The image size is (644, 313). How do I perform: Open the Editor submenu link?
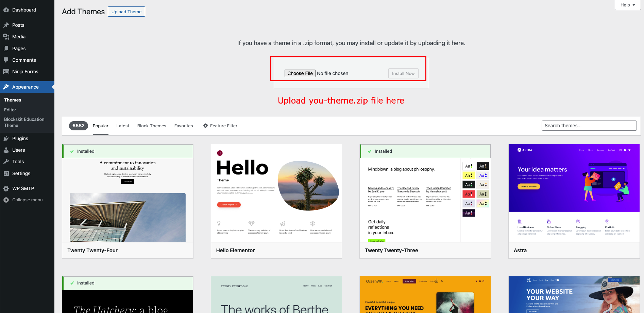(10, 110)
